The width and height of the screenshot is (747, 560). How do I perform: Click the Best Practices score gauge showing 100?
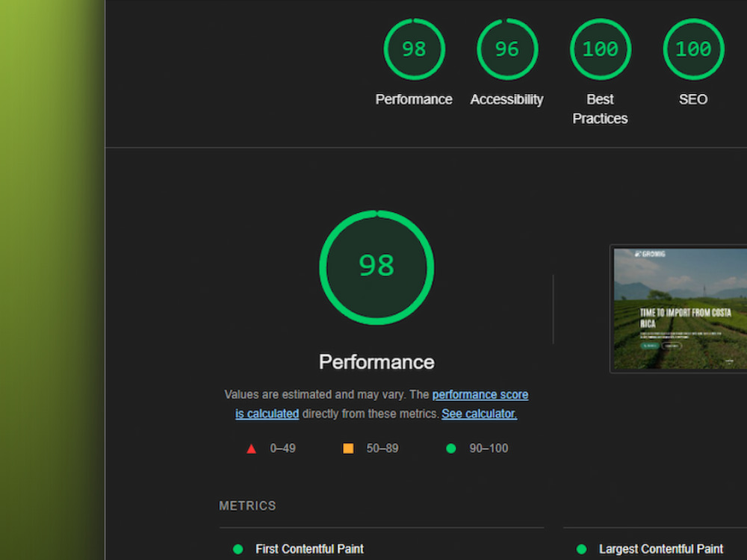click(601, 49)
